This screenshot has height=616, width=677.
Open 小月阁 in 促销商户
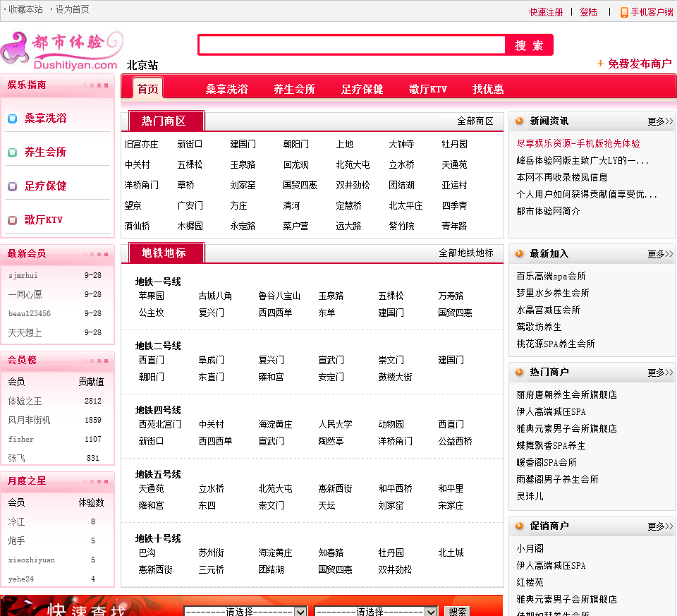pos(530,548)
